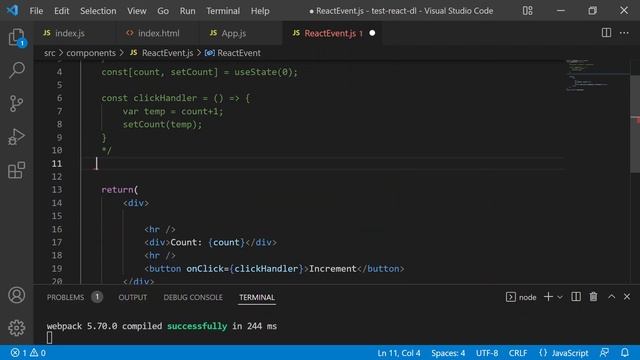Open the feedback icon in status bar
Screen dimensions: 640x360
(x=604, y=353)
